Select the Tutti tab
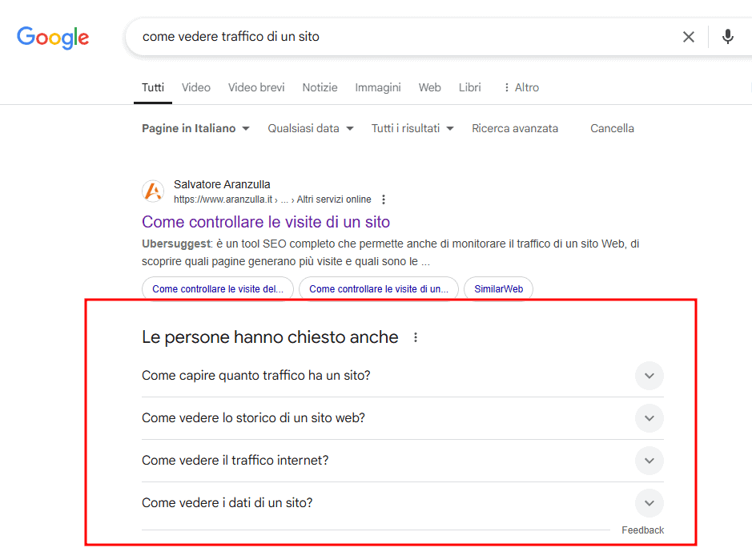 pyautogui.click(x=153, y=87)
